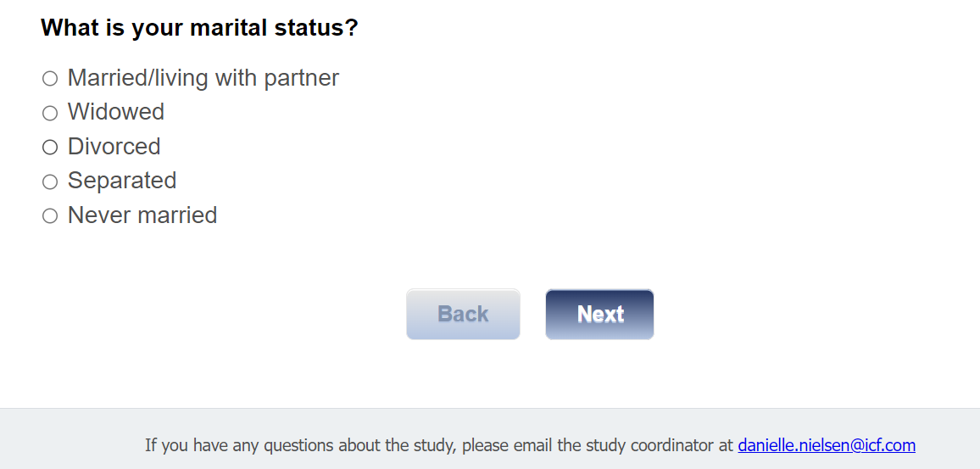Proceed with the Next button

click(x=599, y=315)
